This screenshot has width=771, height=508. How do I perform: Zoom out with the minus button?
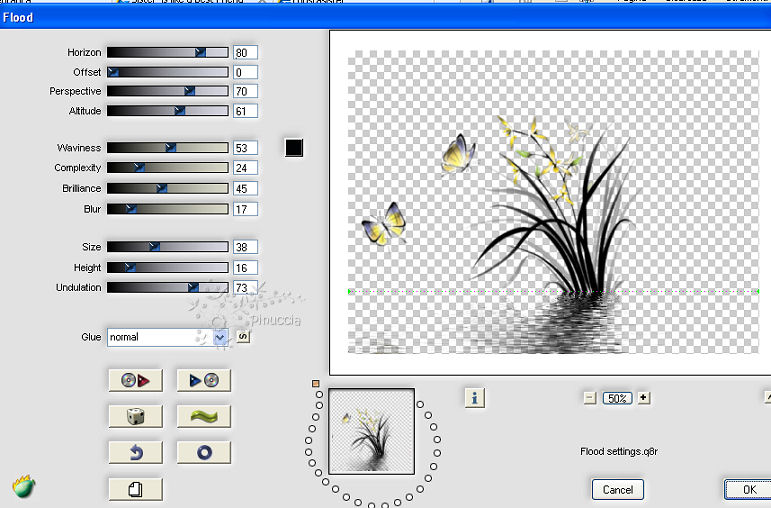pos(590,398)
